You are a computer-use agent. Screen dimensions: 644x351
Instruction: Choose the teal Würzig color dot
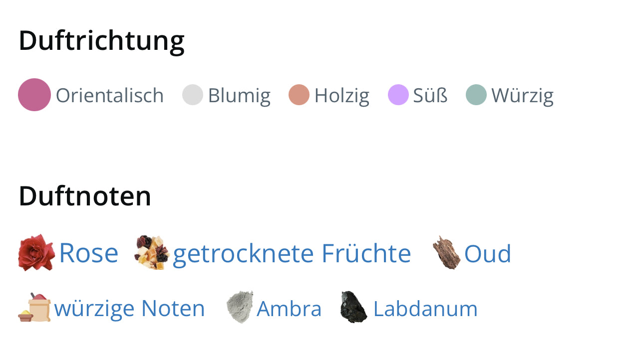click(x=476, y=95)
